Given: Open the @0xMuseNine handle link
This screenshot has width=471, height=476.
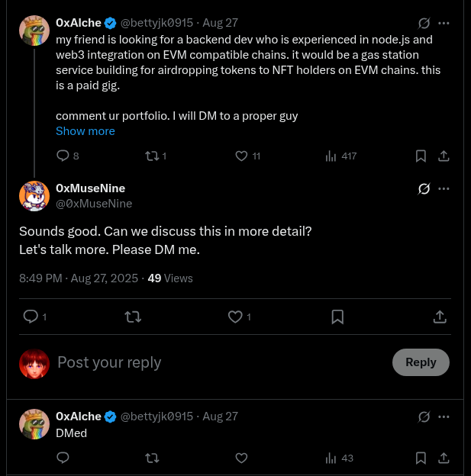Looking at the screenshot, I should [x=94, y=204].
